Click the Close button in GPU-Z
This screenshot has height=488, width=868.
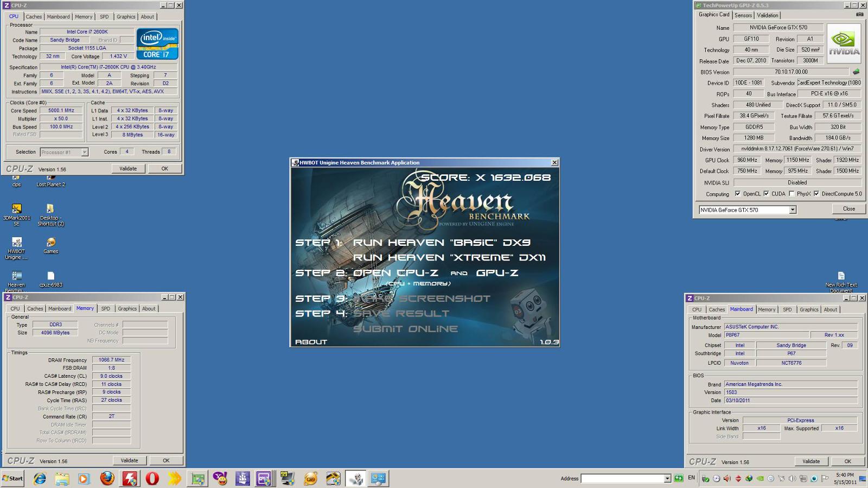pos(849,209)
